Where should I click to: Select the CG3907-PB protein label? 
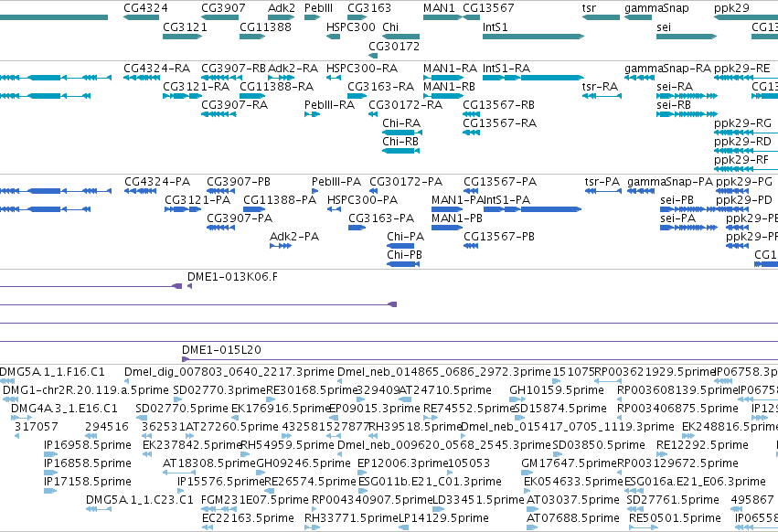click(239, 182)
